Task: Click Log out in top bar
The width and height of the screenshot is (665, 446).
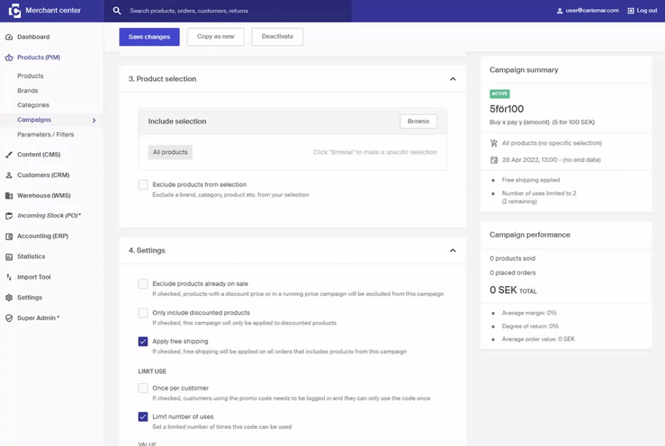Action: click(642, 11)
